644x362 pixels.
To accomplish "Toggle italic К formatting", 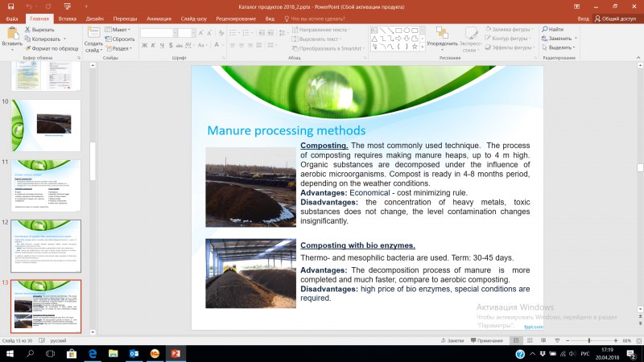I will pyautogui.click(x=153, y=45).
